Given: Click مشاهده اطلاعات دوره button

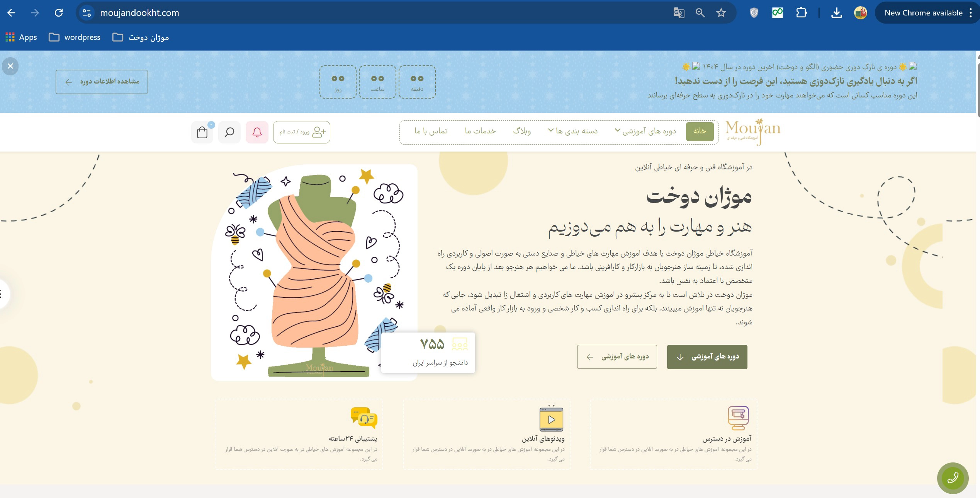Looking at the screenshot, I should 102,82.
